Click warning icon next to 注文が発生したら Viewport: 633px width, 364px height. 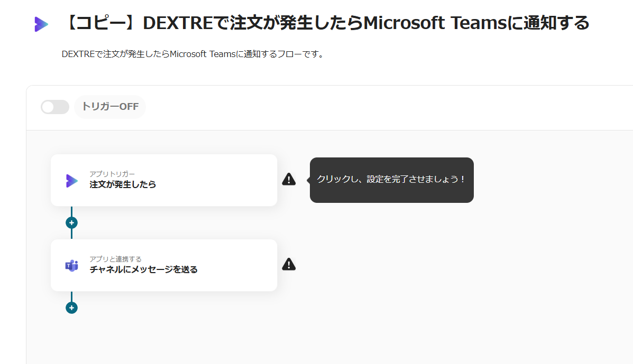(289, 179)
